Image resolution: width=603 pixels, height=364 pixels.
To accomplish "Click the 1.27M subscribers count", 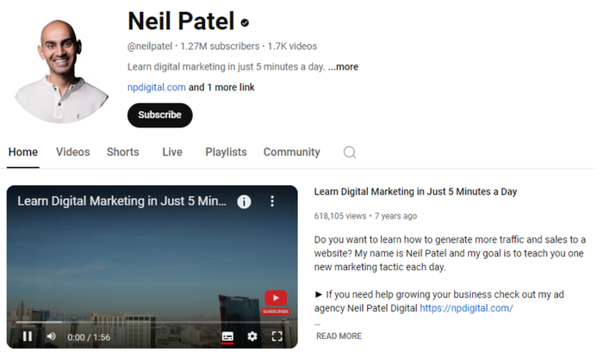I will coord(220,46).
